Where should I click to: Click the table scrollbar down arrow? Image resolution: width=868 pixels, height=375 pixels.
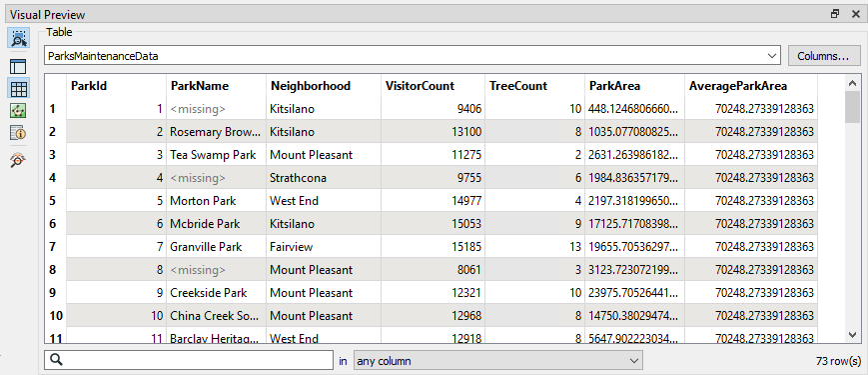(853, 334)
